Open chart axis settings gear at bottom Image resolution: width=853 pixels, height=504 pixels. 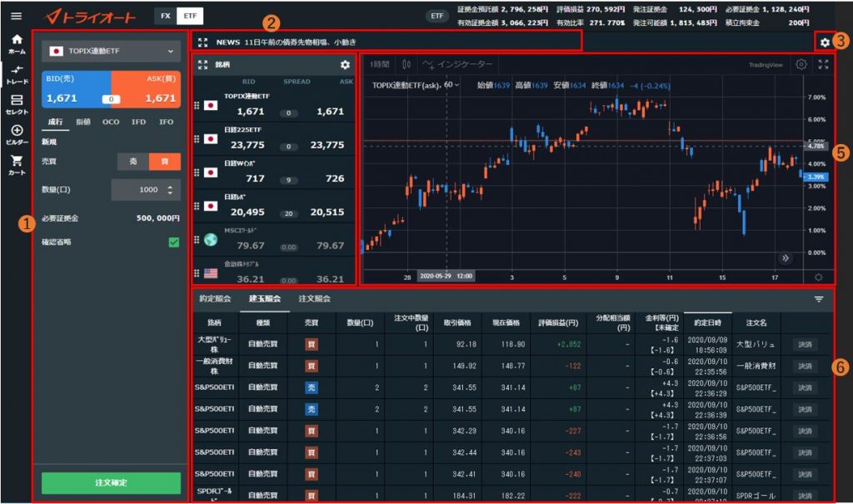[x=818, y=277]
